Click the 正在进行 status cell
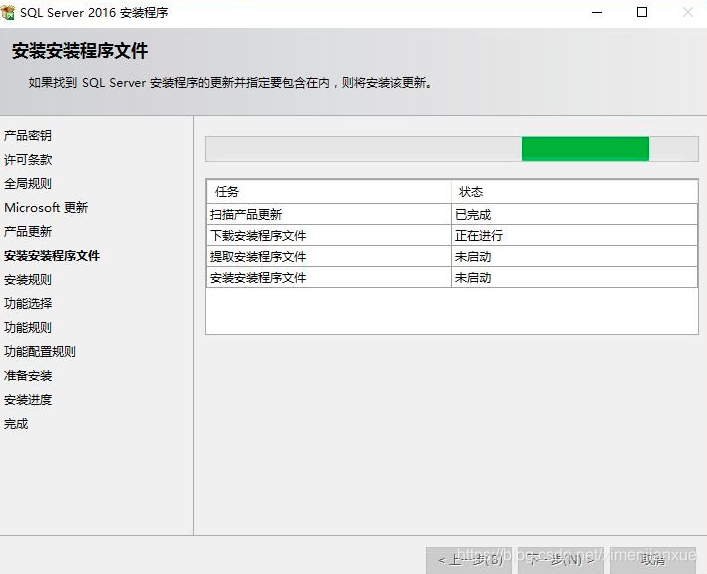This screenshot has height=574, width=707. click(574, 235)
